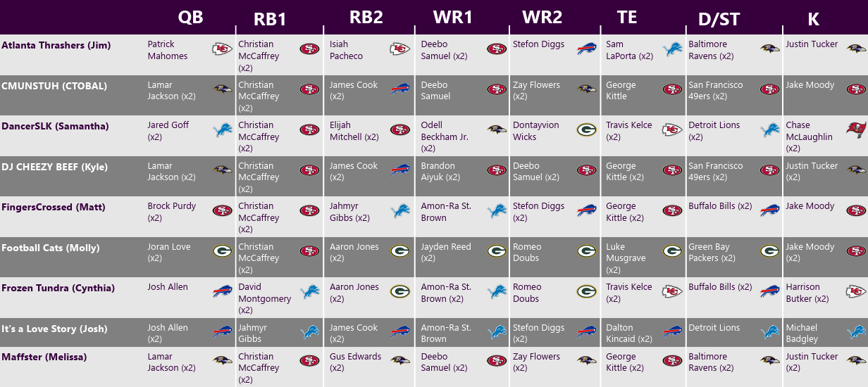Click the Chiefs logo beside Patrick Mahomes
The width and height of the screenshot is (868, 387).
[x=222, y=49]
